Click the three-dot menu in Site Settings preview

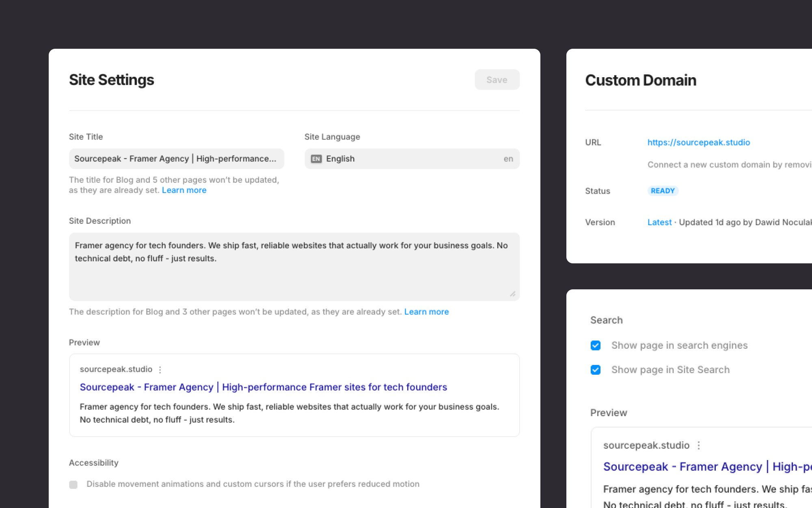(x=160, y=369)
